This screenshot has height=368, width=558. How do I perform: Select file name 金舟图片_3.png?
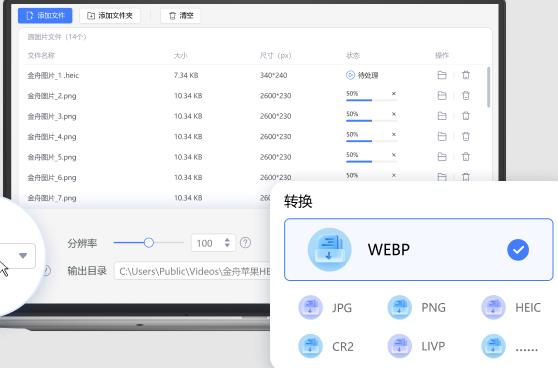(52, 116)
